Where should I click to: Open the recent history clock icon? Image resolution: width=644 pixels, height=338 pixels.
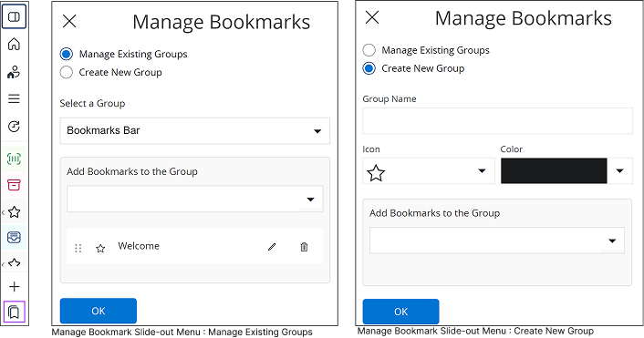(14, 127)
